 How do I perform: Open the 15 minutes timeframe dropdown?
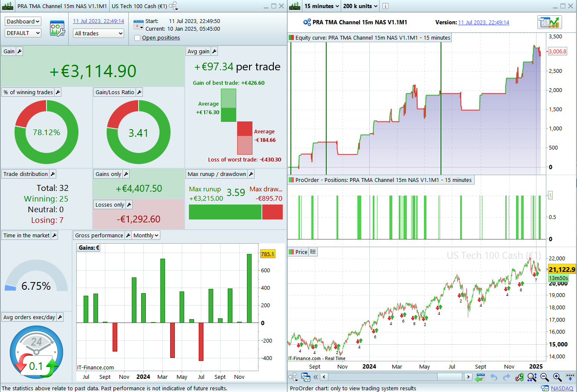pyautogui.click(x=322, y=6)
